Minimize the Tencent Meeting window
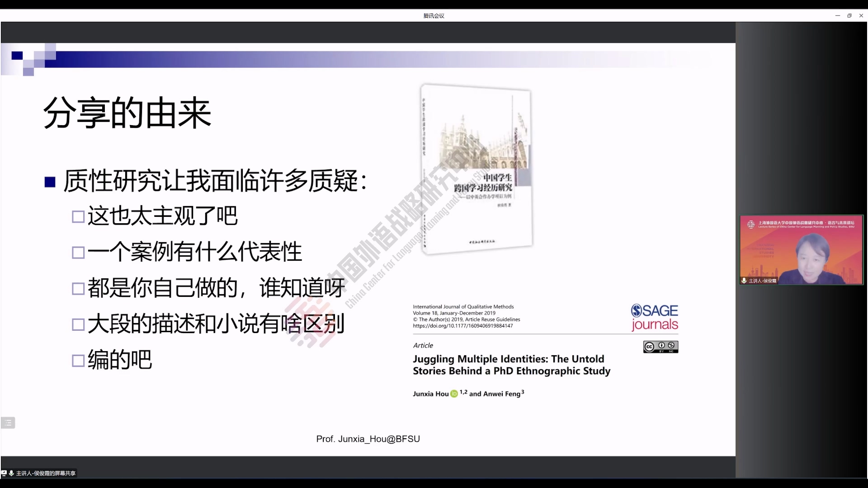Screen dimensions: 868x488 [837, 15]
